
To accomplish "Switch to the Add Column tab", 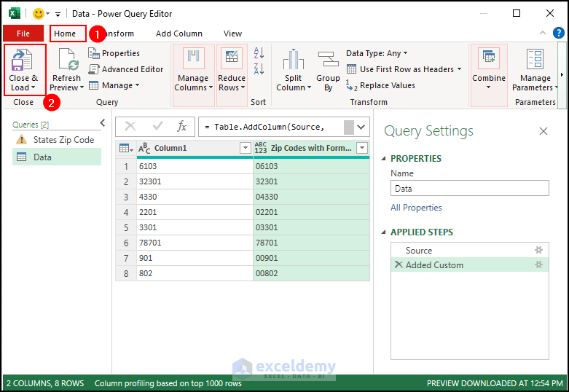I will (179, 34).
